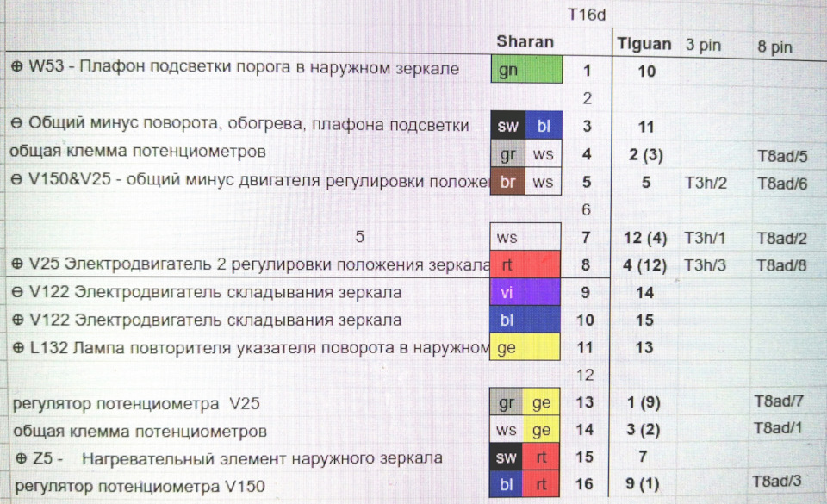827x504 pixels.
Task: Select pin number '12' in T16d column
Action: click(x=585, y=375)
